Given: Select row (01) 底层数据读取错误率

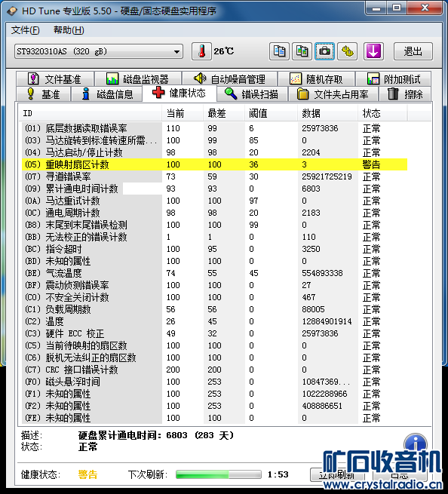Looking at the screenshot, I should click(x=214, y=128).
